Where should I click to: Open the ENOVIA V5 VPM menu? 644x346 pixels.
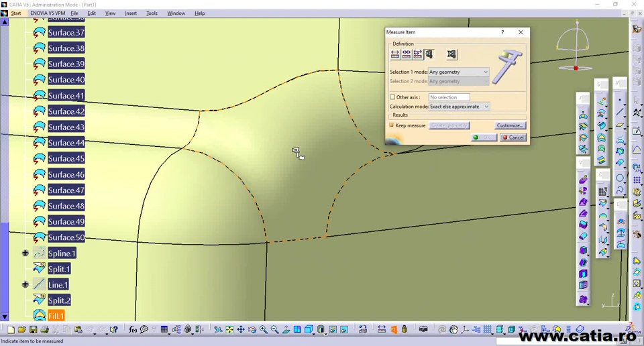click(48, 13)
